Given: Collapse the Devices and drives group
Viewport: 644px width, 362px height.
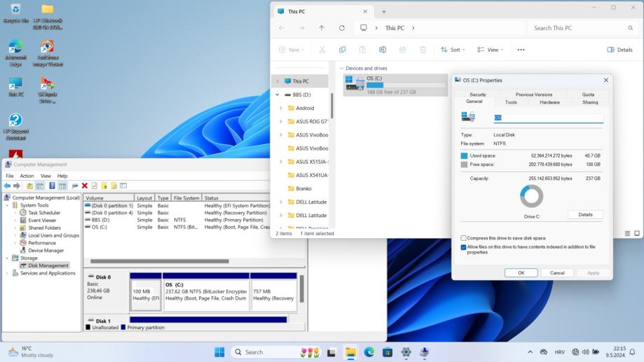Looking at the screenshot, I should tap(341, 68).
